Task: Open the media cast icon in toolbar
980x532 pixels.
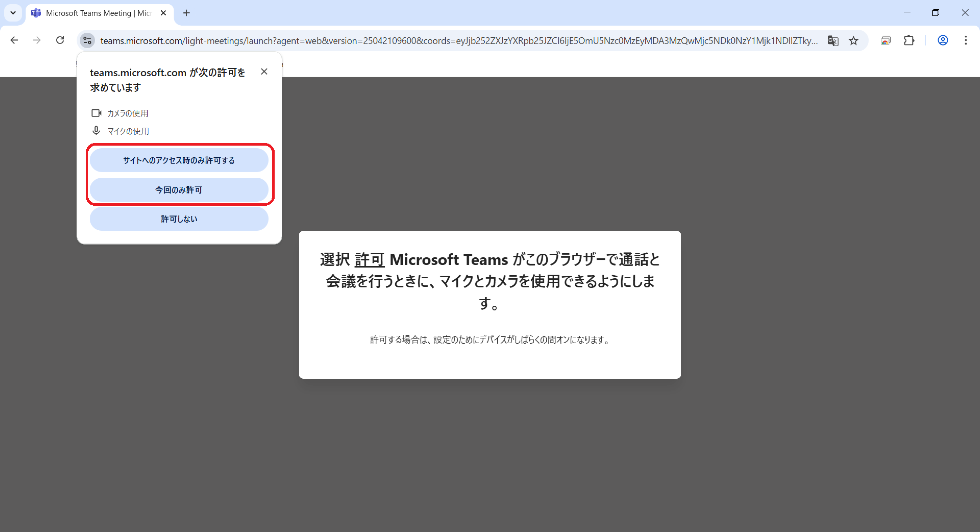Action: 886,41
